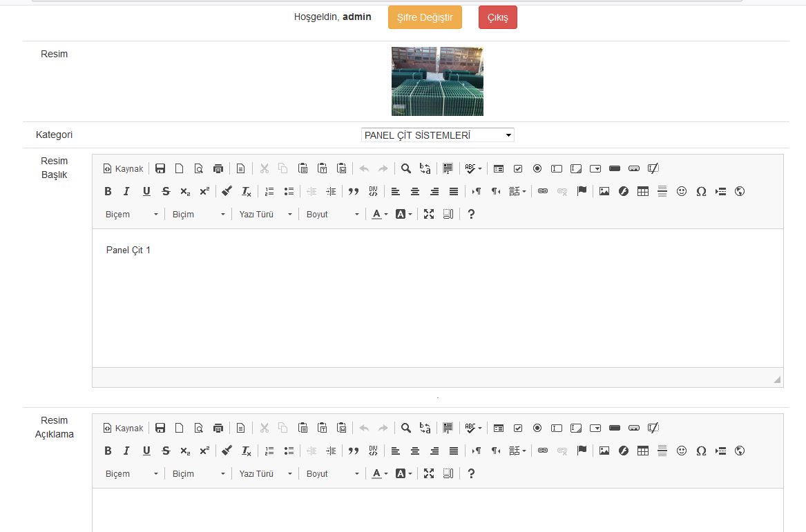Insert Smiley in Resim Başlık editor

click(x=682, y=191)
